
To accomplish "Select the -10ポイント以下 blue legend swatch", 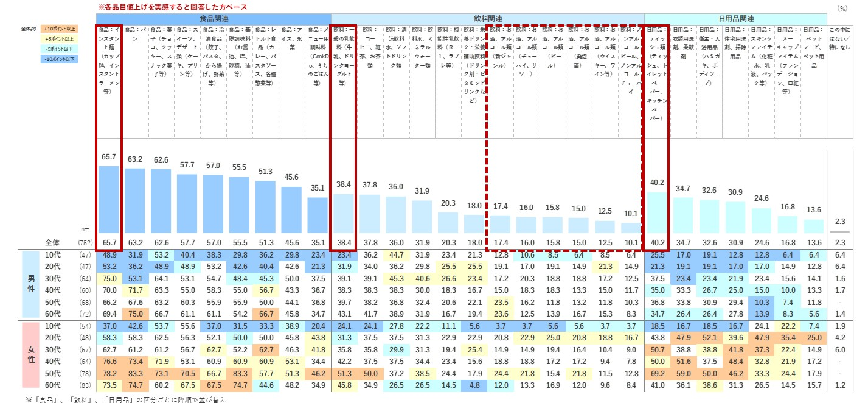I will [60, 58].
